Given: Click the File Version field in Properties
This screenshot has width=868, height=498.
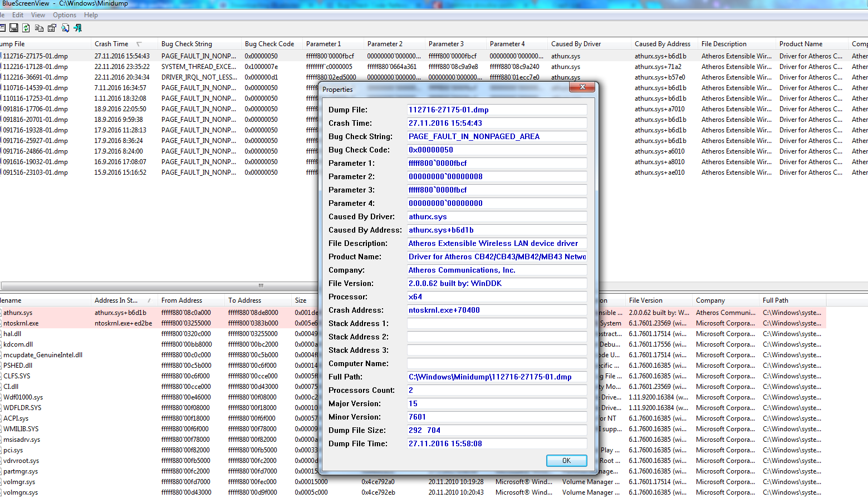Looking at the screenshot, I should [x=497, y=283].
